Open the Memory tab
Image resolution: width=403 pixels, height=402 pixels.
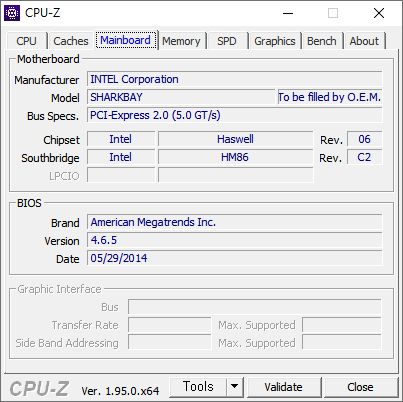[x=181, y=41]
